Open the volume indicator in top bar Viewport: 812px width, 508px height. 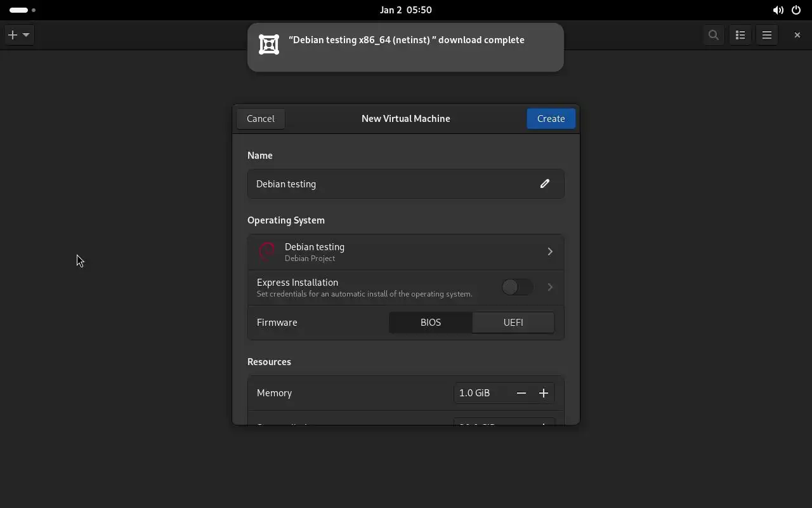click(x=778, y=10)
